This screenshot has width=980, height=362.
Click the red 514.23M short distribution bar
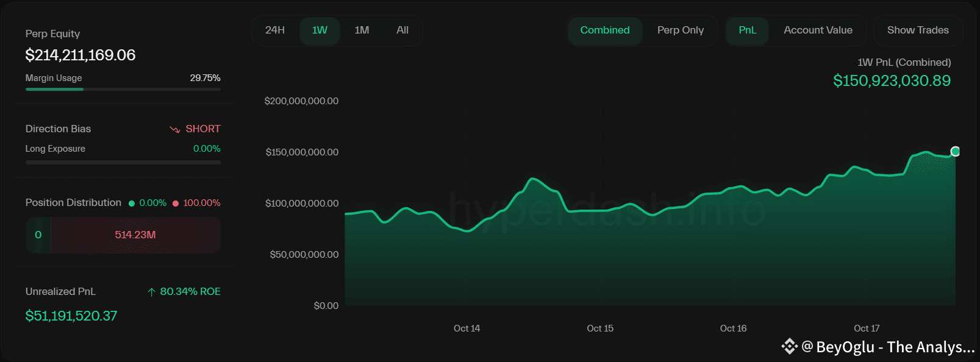point(135,235)
